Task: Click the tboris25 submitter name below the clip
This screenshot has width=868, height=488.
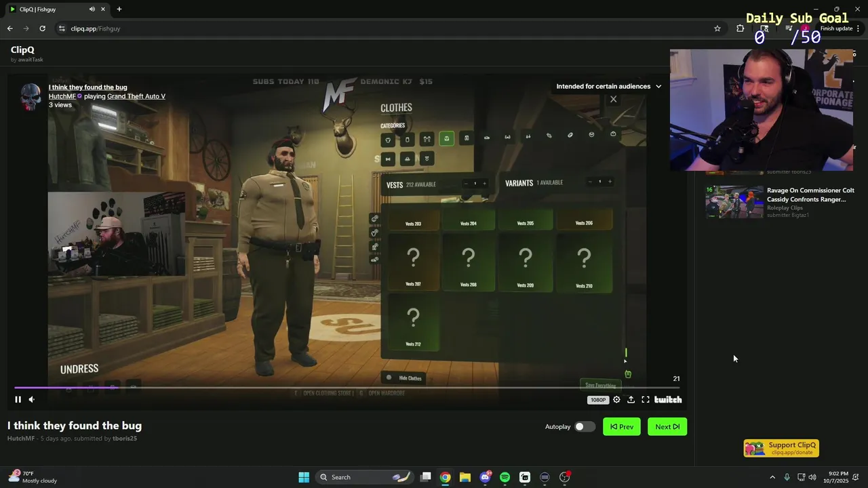Action: pyautogui.click(x=125, y=439)
